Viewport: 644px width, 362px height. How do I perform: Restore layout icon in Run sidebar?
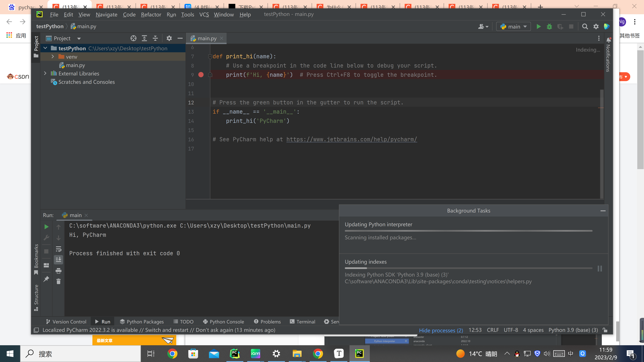tap(46, 265)
